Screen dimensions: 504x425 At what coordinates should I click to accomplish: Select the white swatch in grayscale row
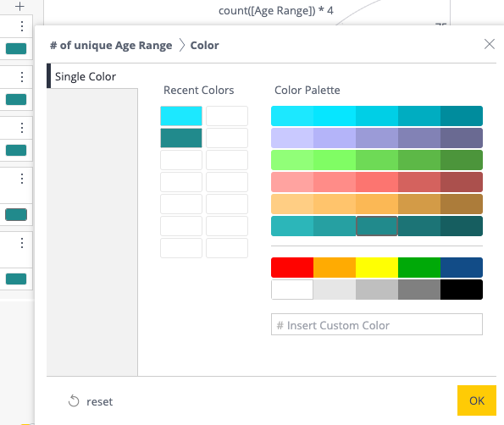coord(292,290)
